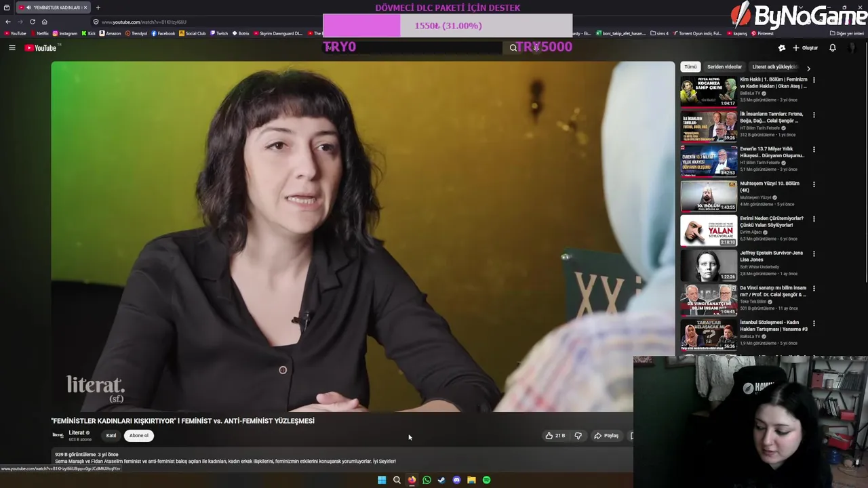Expand the video description text
Image resolution: width=868 pixels, height=488 pixels.
(225, 462)
